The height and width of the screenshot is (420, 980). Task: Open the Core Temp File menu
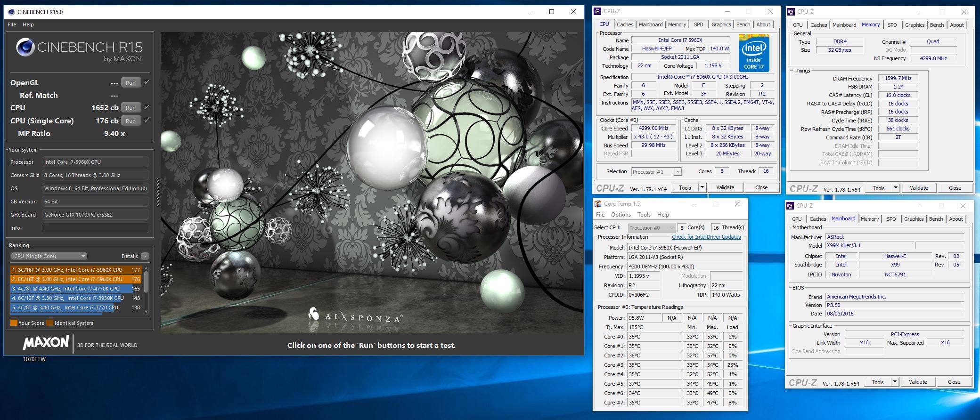tap(600, 215)
